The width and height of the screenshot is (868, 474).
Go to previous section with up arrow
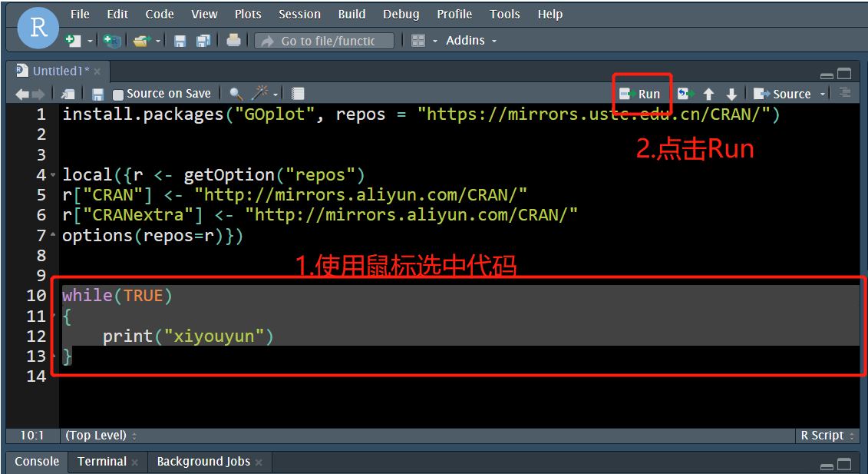click(x=709, y=94)
